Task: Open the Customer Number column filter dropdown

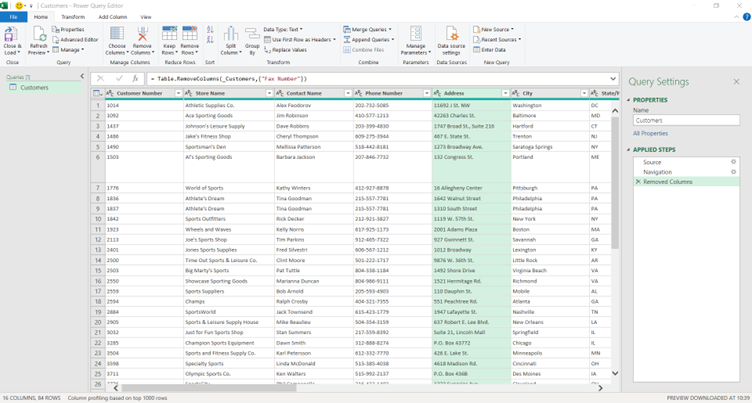Action: tap(178, 94)
